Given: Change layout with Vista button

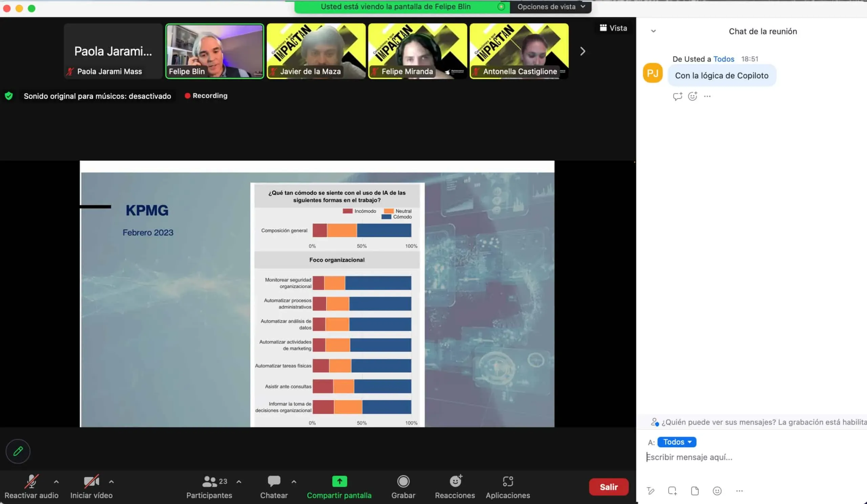Looking at the screenshot, I should [613, 28].
